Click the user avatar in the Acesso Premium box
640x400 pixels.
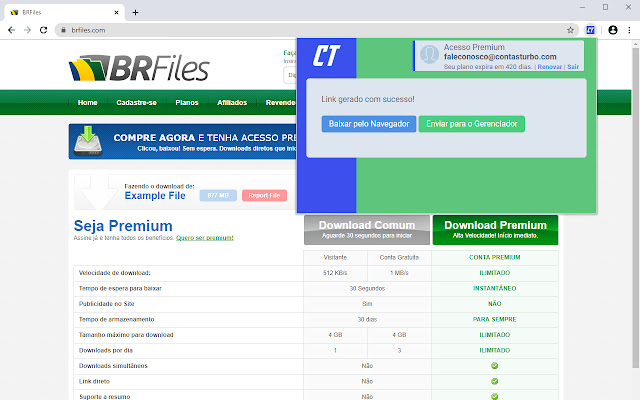tap(429, 55)
